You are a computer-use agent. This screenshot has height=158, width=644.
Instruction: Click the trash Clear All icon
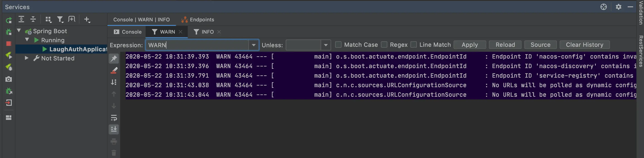(114, 153)
